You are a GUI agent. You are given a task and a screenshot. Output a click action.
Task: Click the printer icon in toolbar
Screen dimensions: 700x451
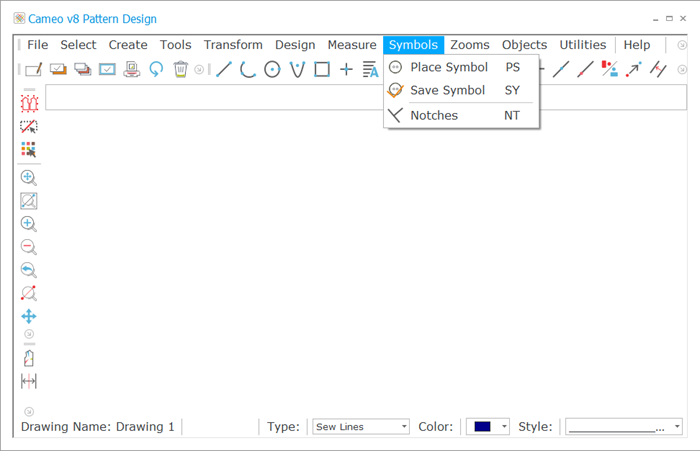(x=132, y=69)
